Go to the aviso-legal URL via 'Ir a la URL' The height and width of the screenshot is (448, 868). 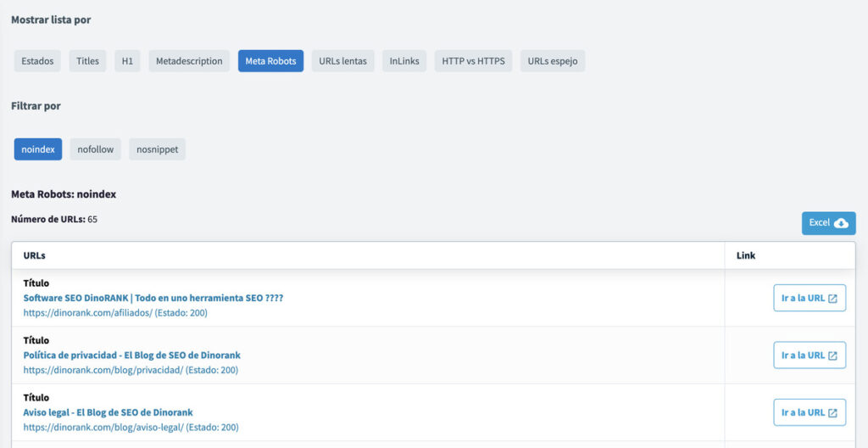pos(810,412)
